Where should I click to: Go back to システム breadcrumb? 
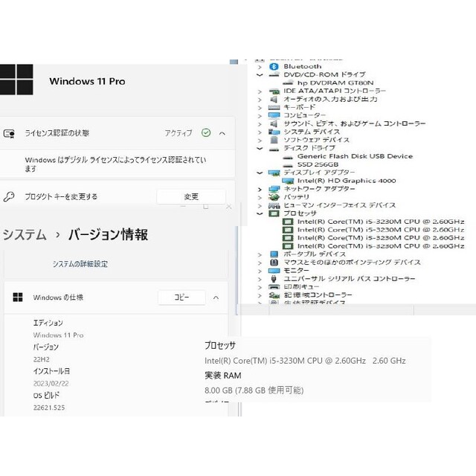pyautogui.click(x=25, y=235)
